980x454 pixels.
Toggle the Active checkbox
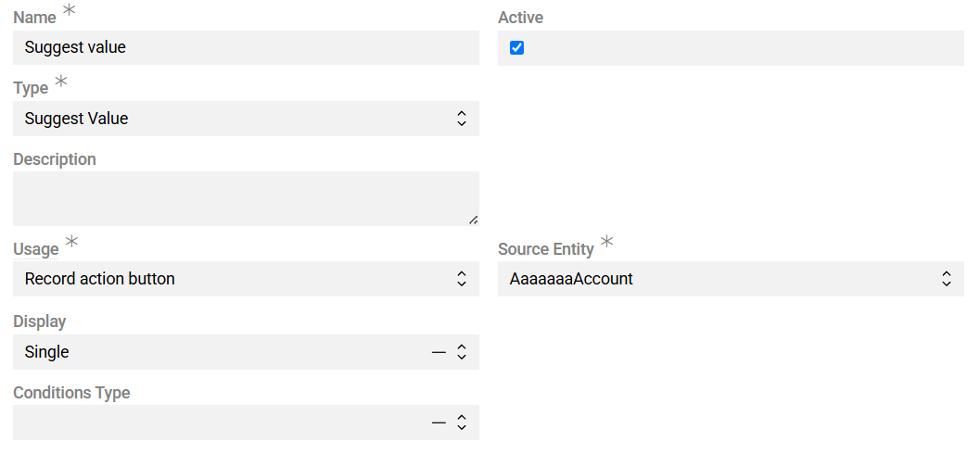[517, 48]
